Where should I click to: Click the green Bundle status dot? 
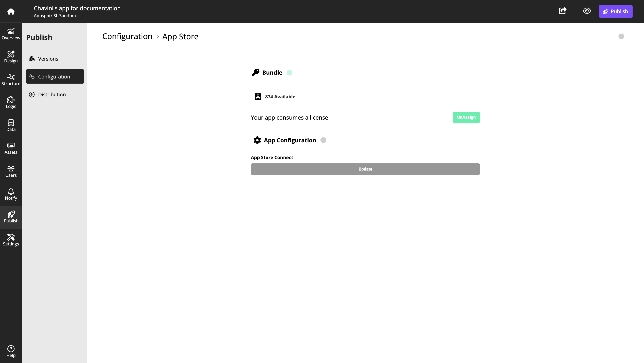click(x=290, y=73)
